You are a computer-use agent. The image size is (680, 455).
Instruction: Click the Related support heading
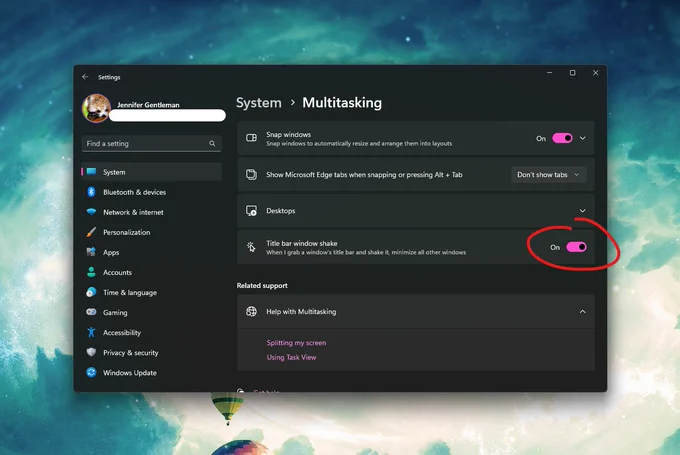click(262, 285)
